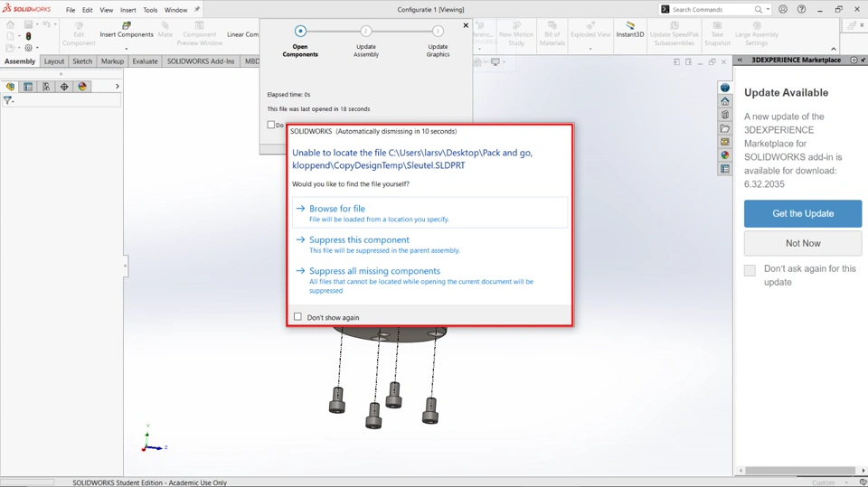
Task: Open the Search Commands dropdown arrow
Action: [x=768, y=9]
